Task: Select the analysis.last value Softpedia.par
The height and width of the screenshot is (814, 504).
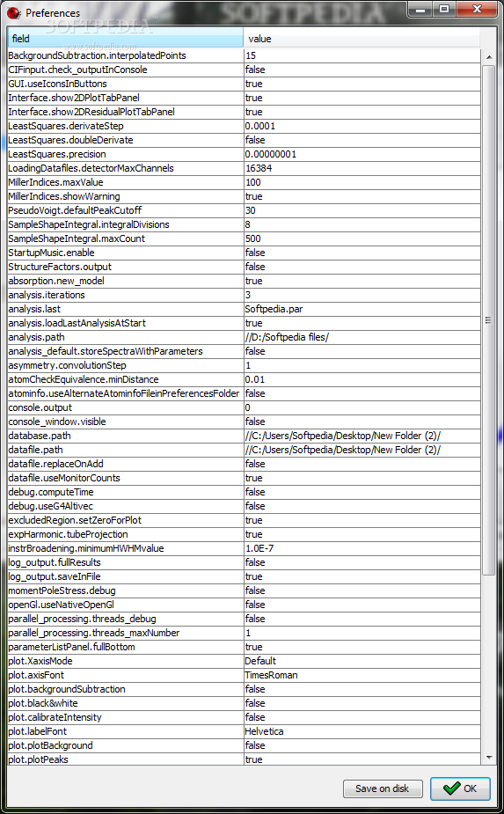Action: (x=362, y=309)
